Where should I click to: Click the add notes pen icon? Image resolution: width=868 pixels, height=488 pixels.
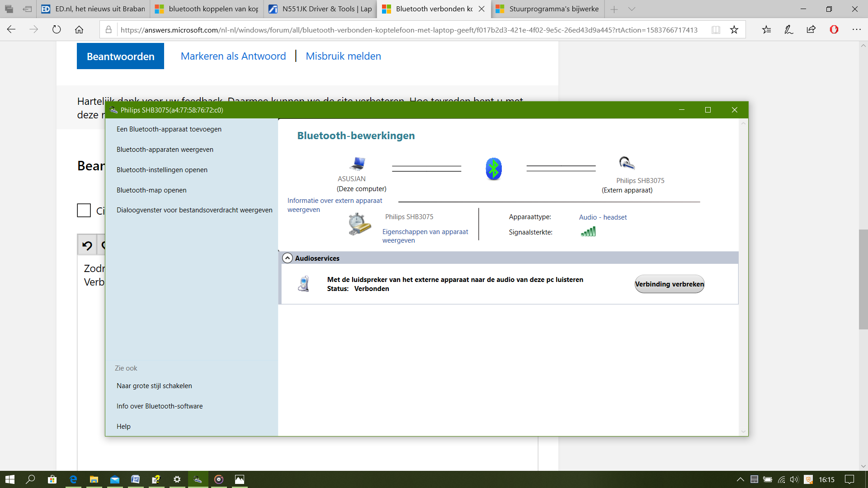pos(789,29)
